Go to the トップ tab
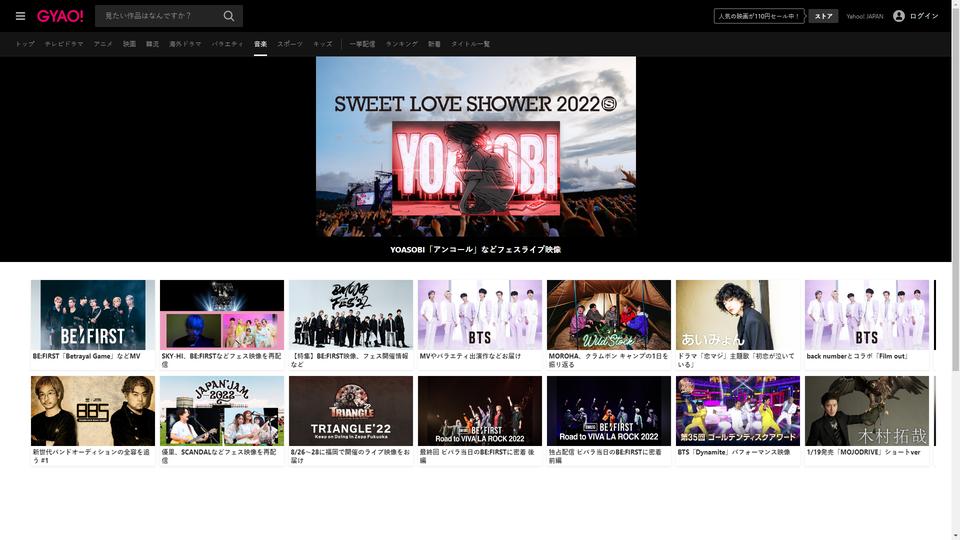 pyautogui.click(x=25, y=44)
